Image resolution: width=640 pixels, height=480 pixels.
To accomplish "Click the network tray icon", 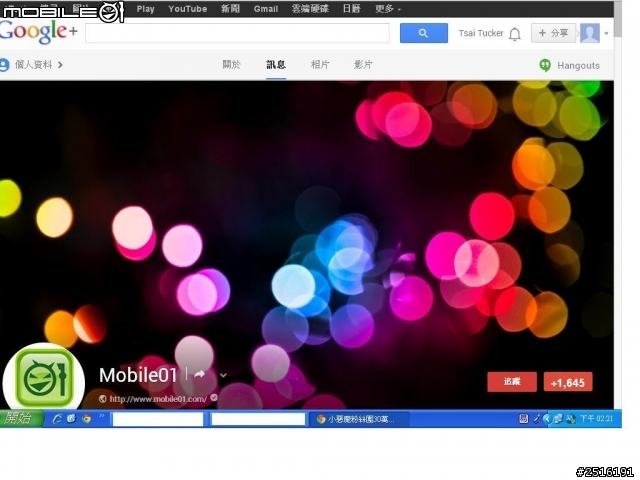I will pos(558,419).
